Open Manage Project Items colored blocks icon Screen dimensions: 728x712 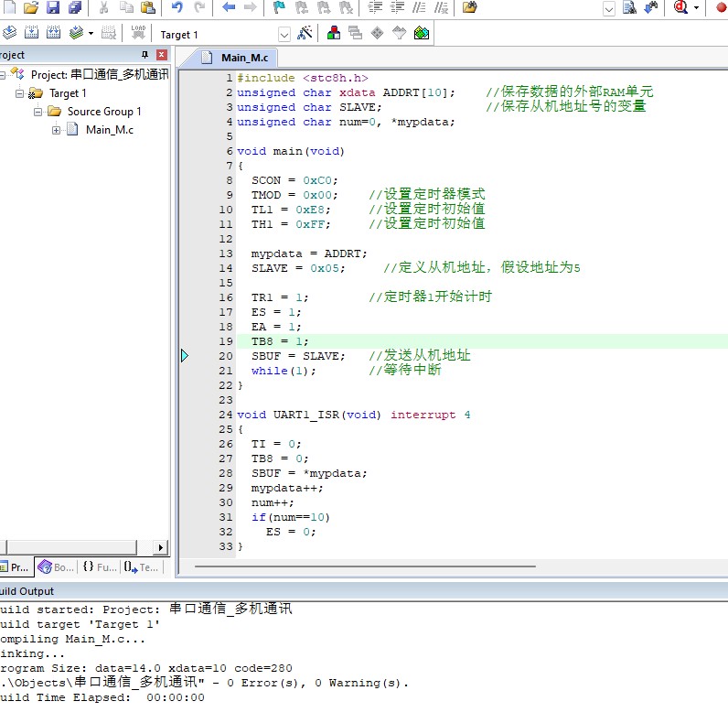click(x=333, y=33)
